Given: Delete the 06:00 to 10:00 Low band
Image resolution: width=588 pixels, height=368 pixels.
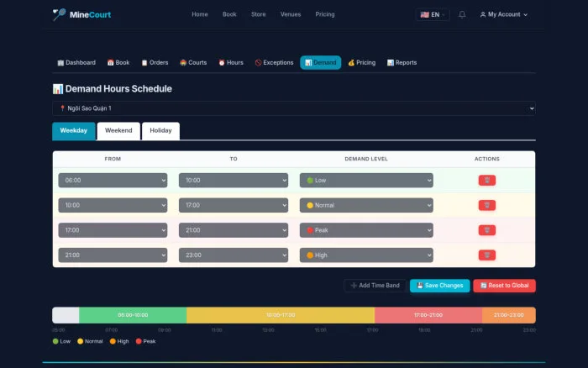Looking at the screenshot, I should tap(486, 181).
